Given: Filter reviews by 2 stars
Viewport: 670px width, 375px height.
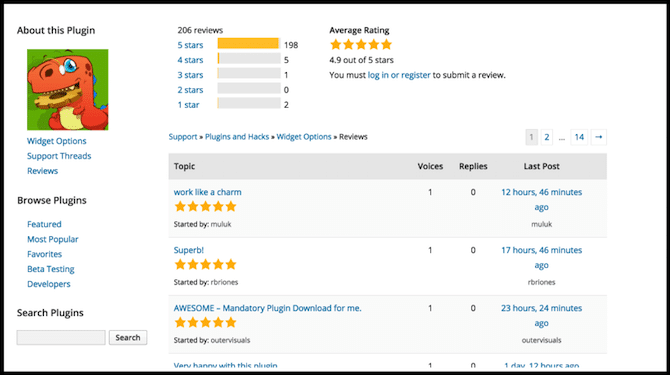Looking at the screenshot, I should (190, 90).
